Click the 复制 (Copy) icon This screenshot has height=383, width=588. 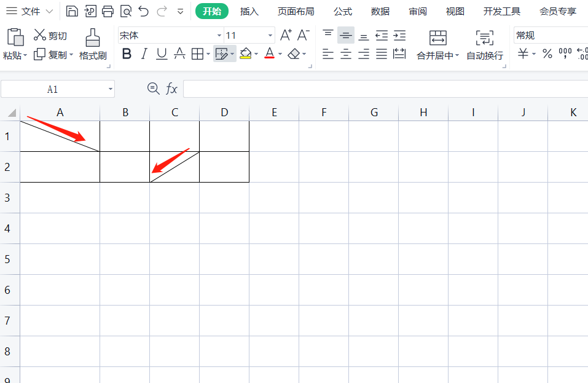[x=39, y=54]
